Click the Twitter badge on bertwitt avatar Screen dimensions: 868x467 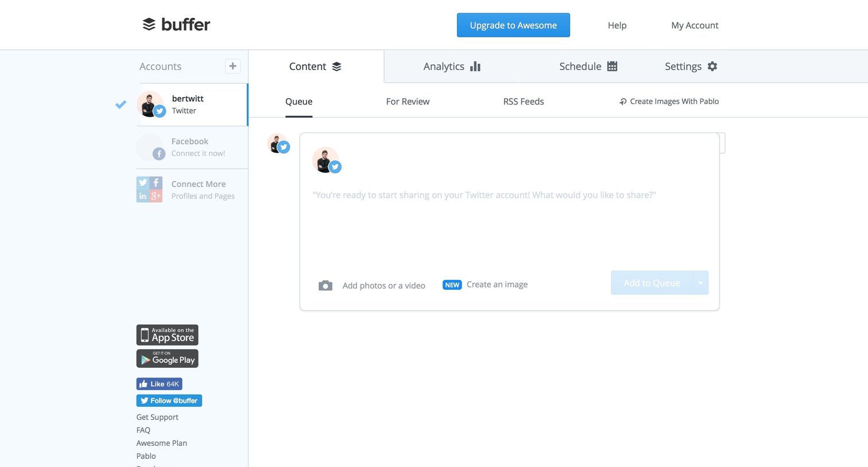click(x=160, y=111)
